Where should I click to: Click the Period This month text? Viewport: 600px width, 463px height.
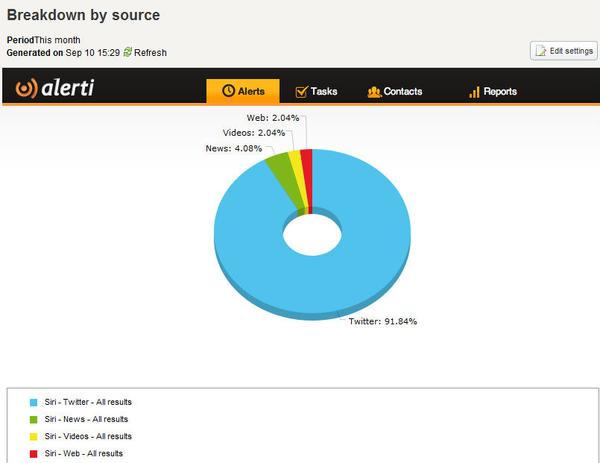(x=44, y=40)
